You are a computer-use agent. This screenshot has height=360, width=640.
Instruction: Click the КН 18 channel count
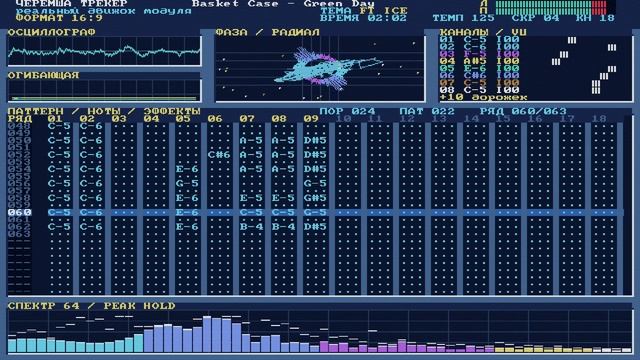(595, 18)
